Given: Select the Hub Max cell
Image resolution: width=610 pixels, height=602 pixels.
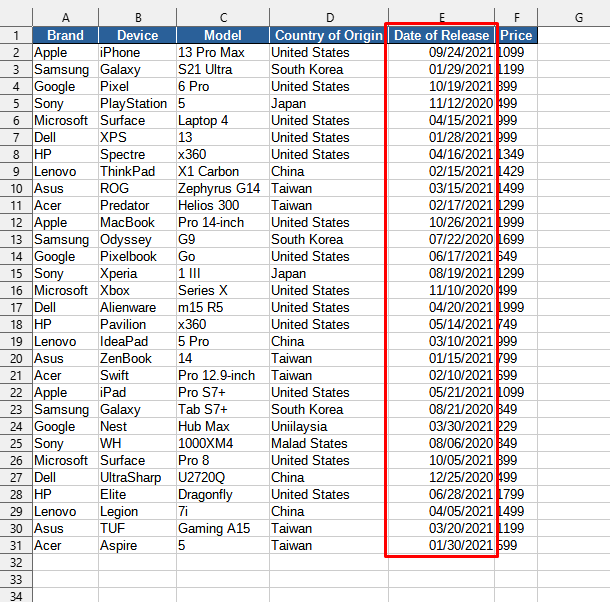Looking at the screenshot, I should click(x=223, y=426).
